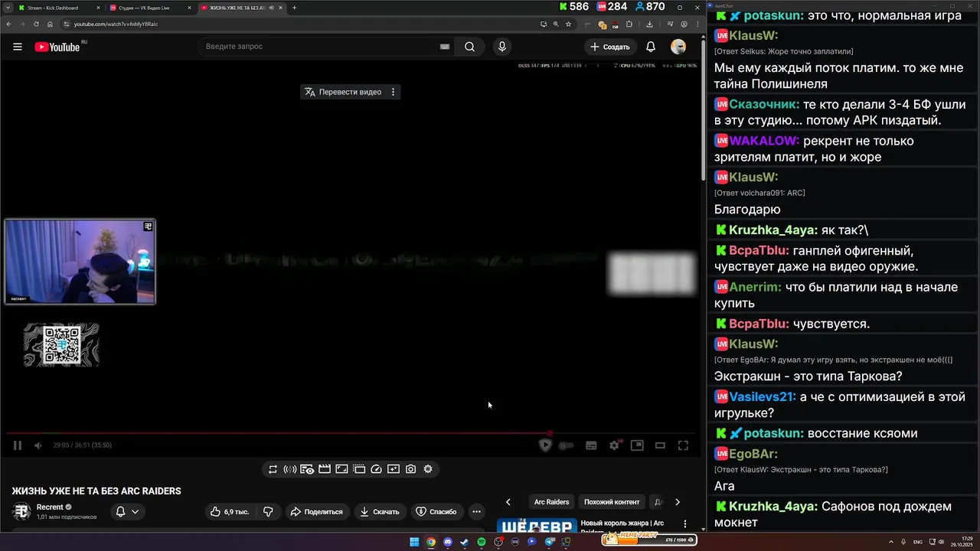The height and width of the screenshot is (551, 980).
Task: Expand the subscription notification bell dropdown
Action: 127,512
